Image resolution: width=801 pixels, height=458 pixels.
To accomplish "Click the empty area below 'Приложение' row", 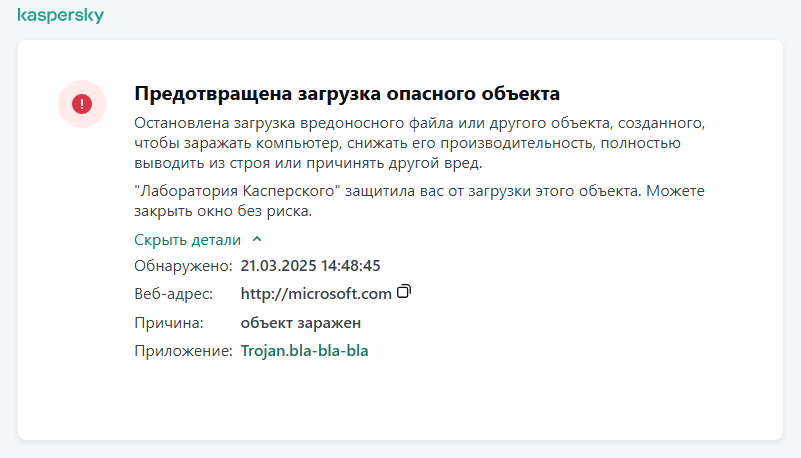I will [400, 400].
